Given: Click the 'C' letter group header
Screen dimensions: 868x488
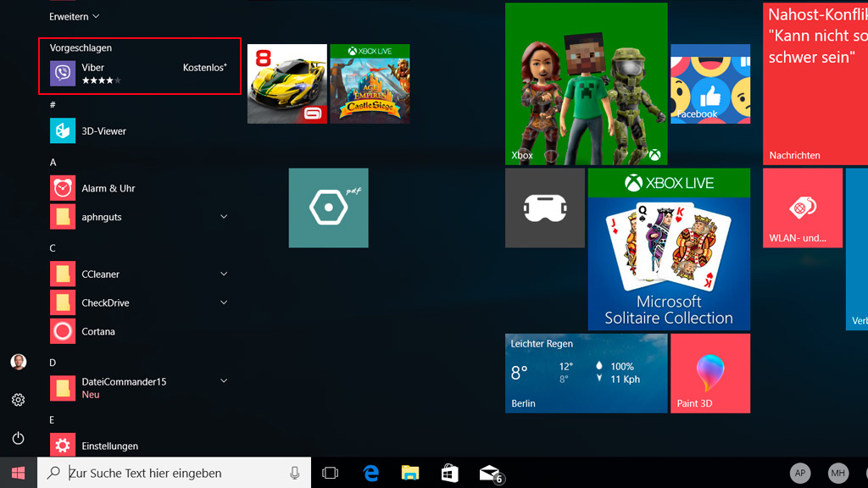Looking at the screenshot, I should (53, 248).
